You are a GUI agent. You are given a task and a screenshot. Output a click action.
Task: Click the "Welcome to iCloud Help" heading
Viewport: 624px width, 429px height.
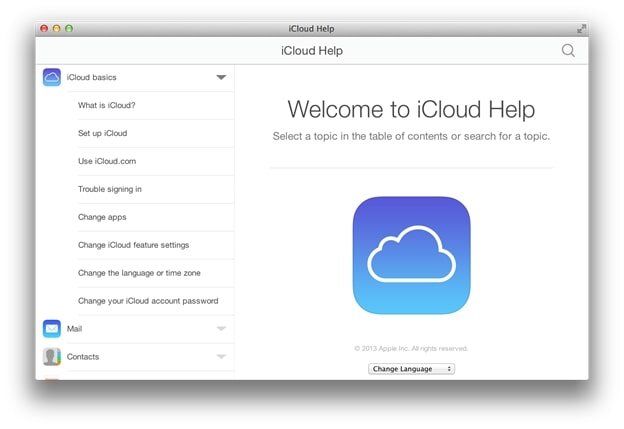pyautogui.click(x=411, y=109)
